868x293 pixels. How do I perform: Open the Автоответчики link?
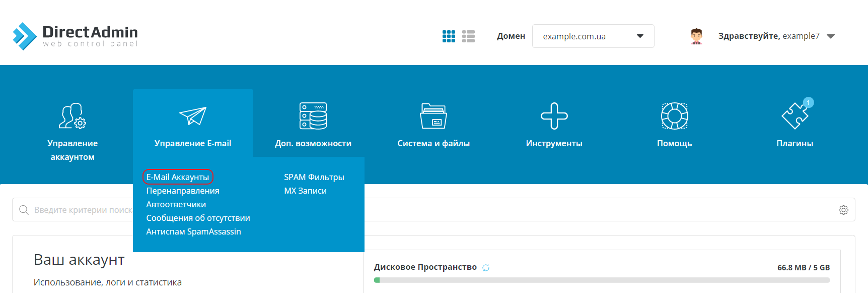click(176, 204)
